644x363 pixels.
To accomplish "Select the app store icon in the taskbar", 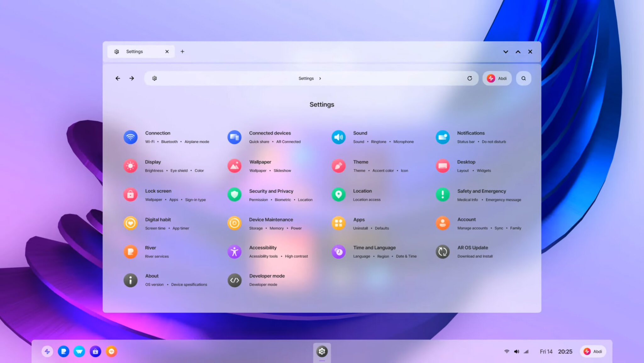I will point(95,351).
